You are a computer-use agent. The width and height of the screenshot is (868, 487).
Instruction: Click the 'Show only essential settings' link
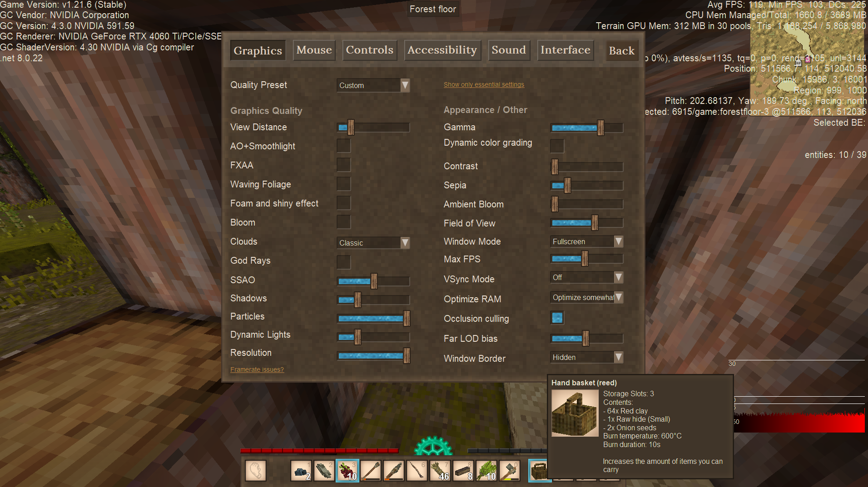(x=484, y=84)
